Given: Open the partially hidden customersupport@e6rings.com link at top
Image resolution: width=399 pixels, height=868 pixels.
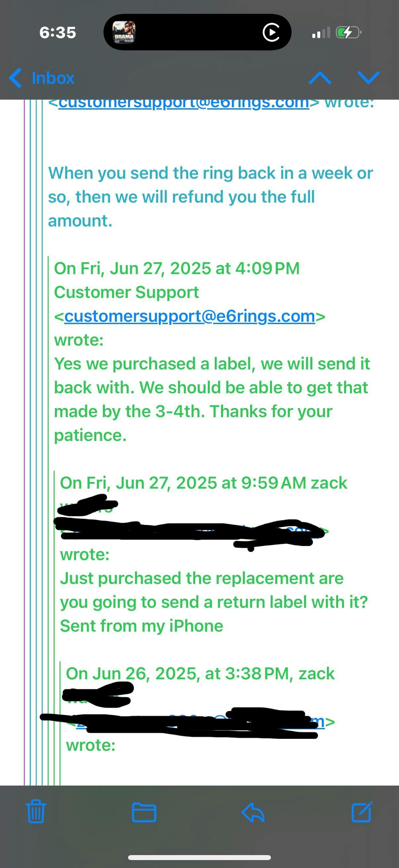Looking at the screenshot, I should click(184, 103).
